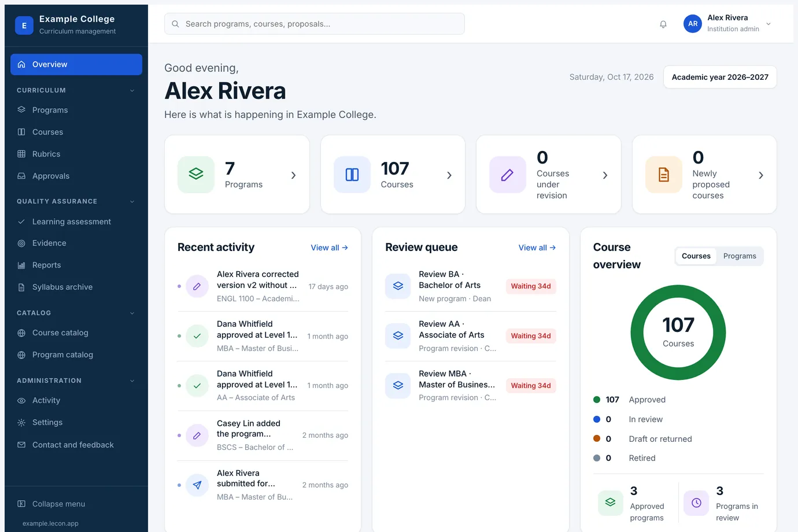The width and height of the screenshot is (798, 532).
Task: Click the green Approved programs icon
Action: (610, 503)
